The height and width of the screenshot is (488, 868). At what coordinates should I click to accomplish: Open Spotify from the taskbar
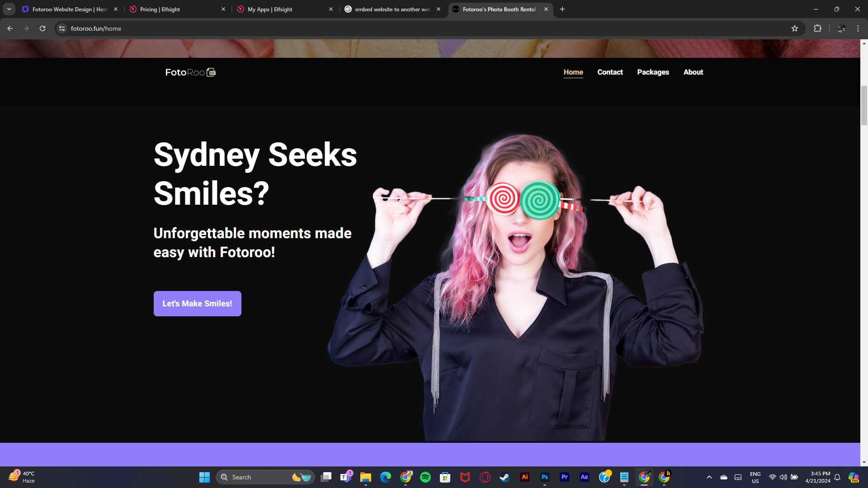click(x=425, y=477)
